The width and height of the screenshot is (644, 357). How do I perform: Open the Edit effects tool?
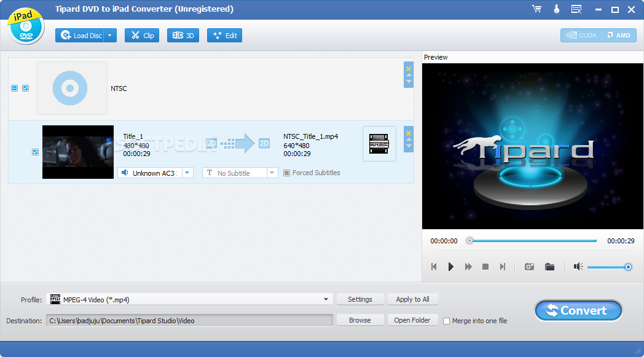225,35
